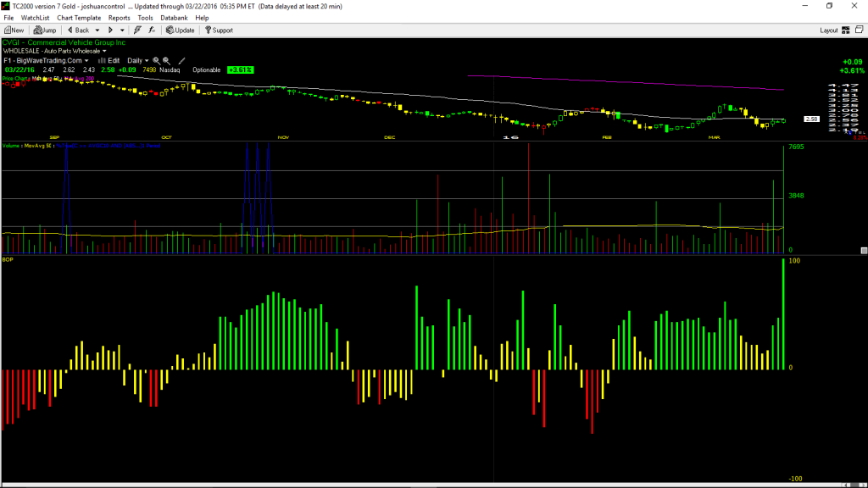This screenshot has height=488, width=868.
Task: Expand the forward history dropdown arrow
Action: 122,30
